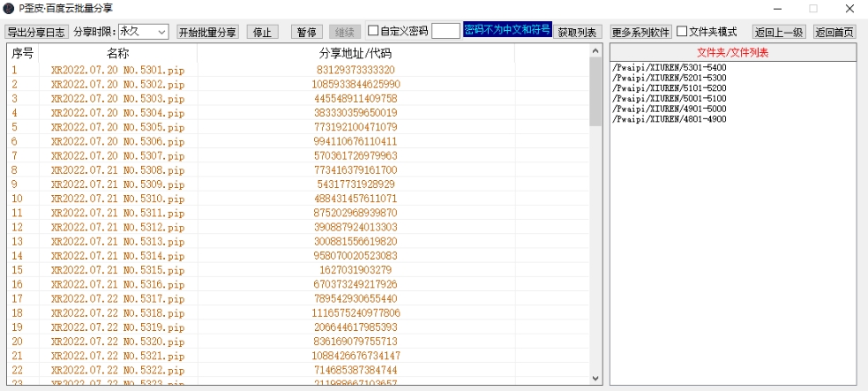Select folder /Pwaipi/XIUREN/5301-5400
Screen dimensions: 868x391
670,68
